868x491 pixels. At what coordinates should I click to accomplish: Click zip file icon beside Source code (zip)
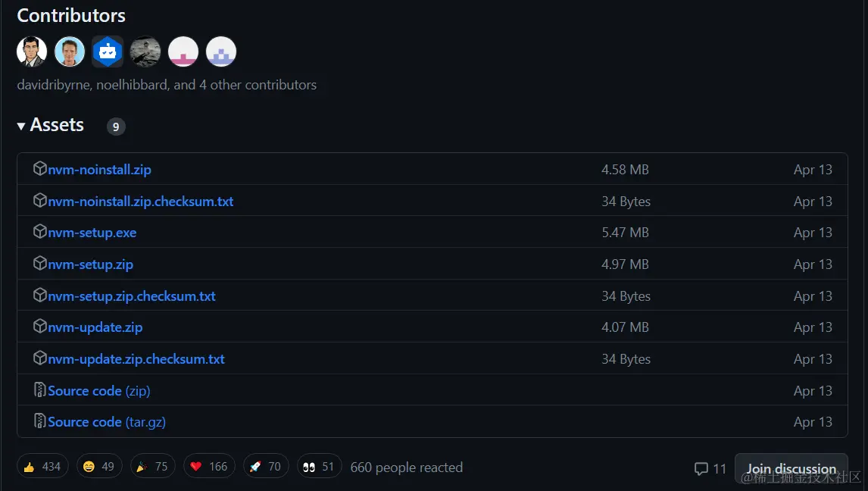(40, 389)
